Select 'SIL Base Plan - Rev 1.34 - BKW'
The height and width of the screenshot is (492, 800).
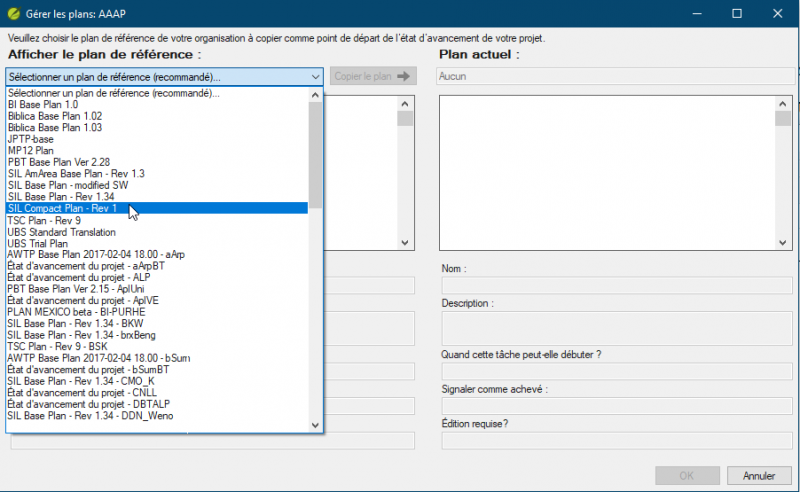157,324
